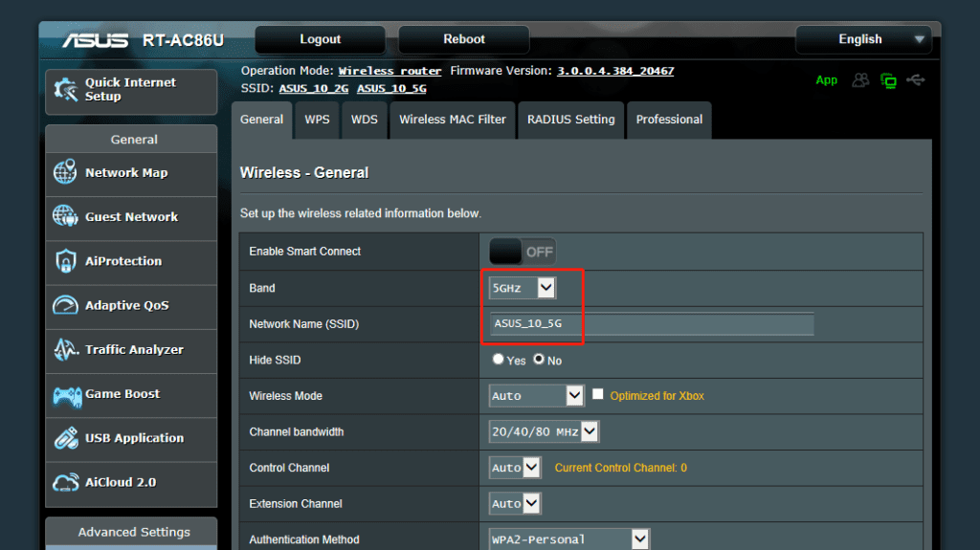Open the AiCloud 2.0 cloud icon
Image resolution: width=980 pixels, height=550 pixels.
pos(65,482)
